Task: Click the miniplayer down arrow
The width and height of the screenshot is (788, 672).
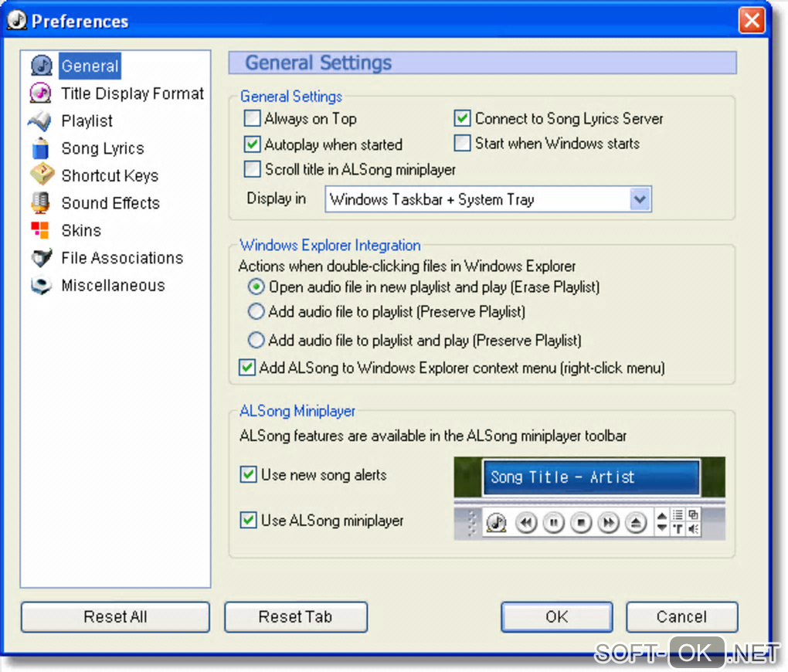Action: 662,528
